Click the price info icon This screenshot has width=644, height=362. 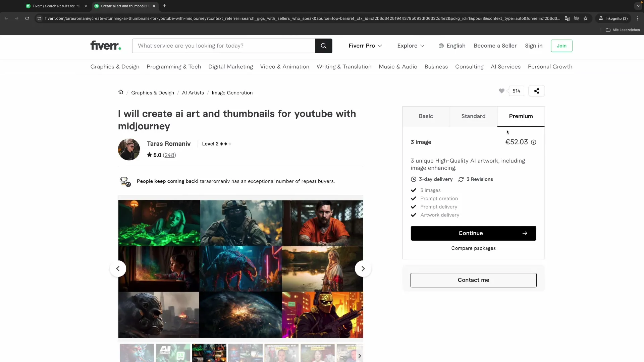tap(533, 142)
